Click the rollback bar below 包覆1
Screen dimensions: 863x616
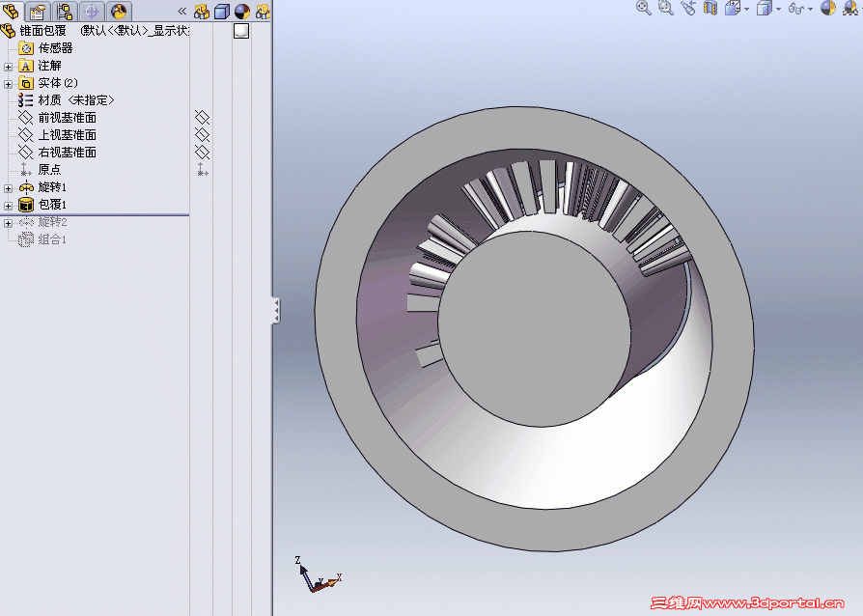click(95, 214)
